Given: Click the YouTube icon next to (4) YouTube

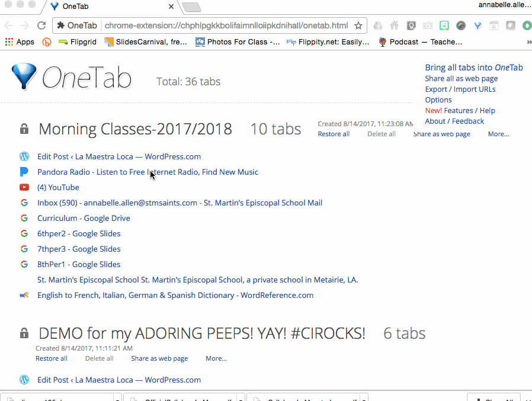Looking at the screenshot, I should coord(24,187).
